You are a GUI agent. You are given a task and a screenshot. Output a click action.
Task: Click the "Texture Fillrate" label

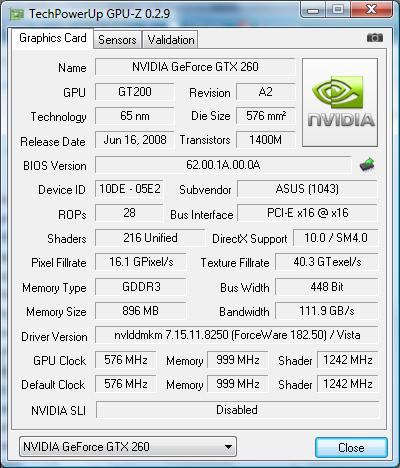[x=235, y=263]
